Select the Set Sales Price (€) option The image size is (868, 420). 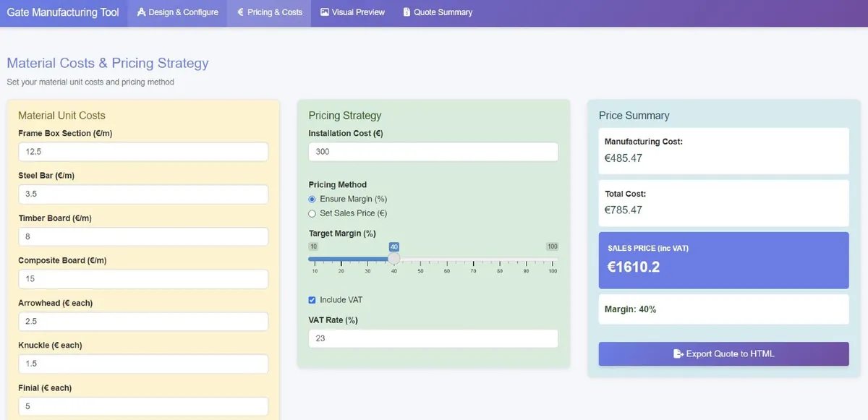tap(312, 213)
